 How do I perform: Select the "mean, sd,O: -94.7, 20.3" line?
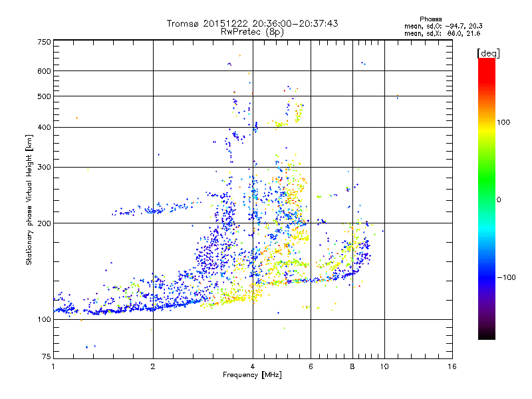click(444, 26)
